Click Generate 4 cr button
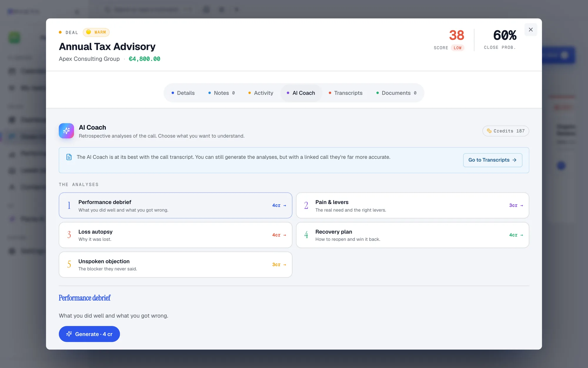Screen dimensions: 588x368 coord(89,334)
